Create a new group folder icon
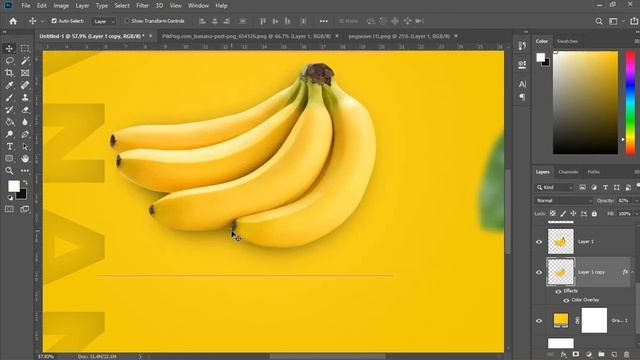 pyautogui.click(x=601, y=355)
